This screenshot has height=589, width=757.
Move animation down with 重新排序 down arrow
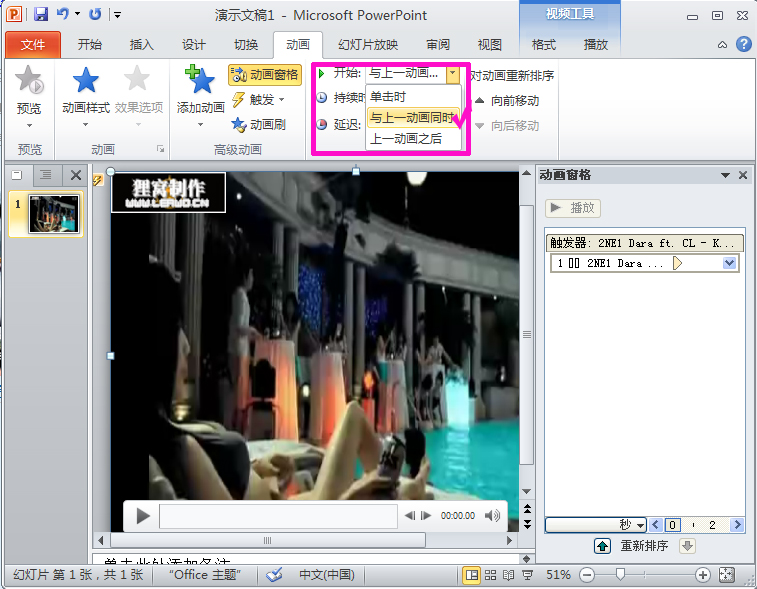point(687,546)
